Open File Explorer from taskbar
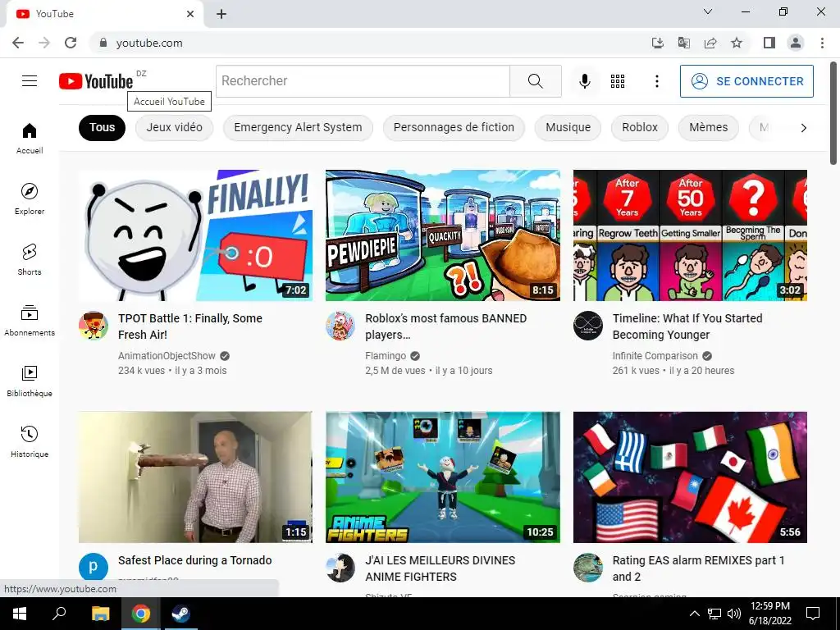 click(x=100, y=614)
